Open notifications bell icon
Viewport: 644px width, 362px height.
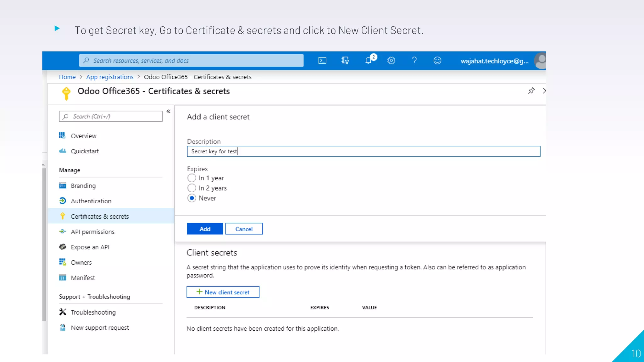pyautogui.click(x=369, y=60)
